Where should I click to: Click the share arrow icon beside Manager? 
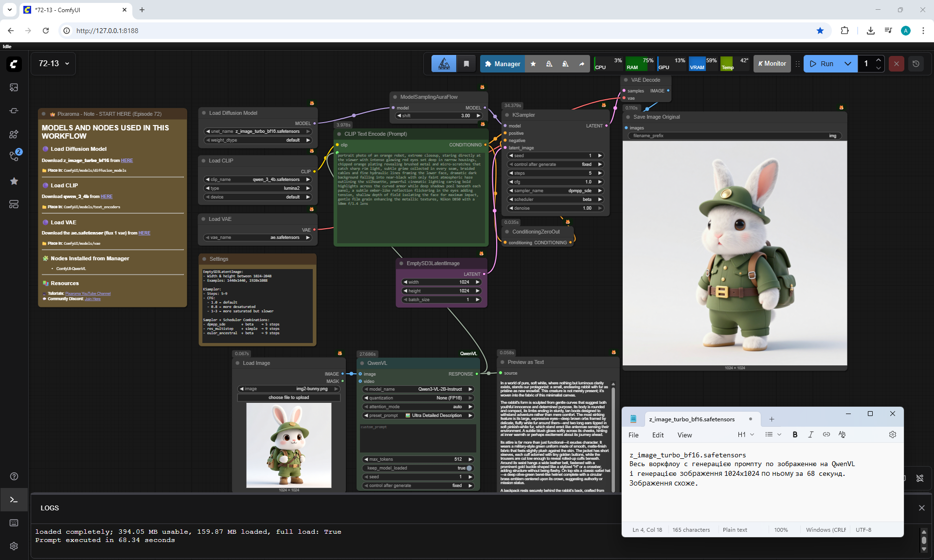point(582,64)
